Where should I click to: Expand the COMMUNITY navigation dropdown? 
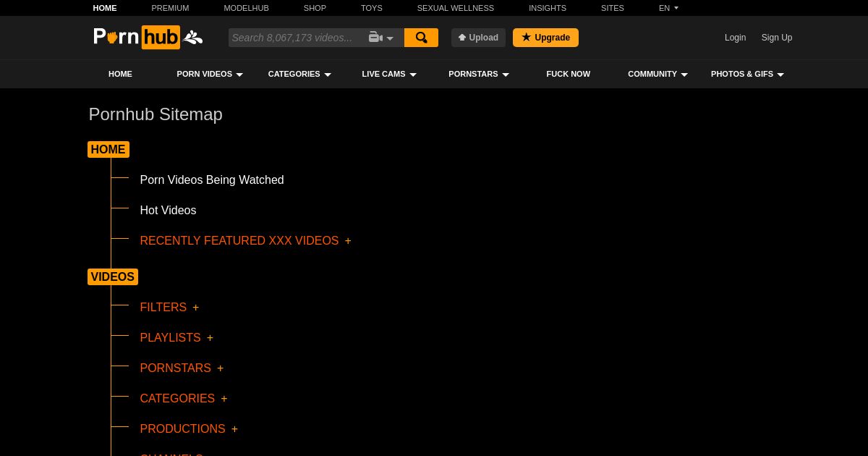click(658, 74)
